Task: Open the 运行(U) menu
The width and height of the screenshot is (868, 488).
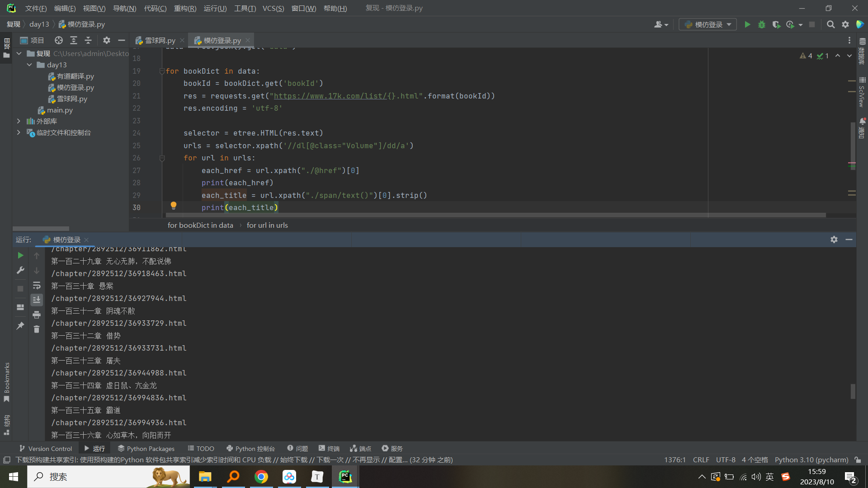Action: 216,8
